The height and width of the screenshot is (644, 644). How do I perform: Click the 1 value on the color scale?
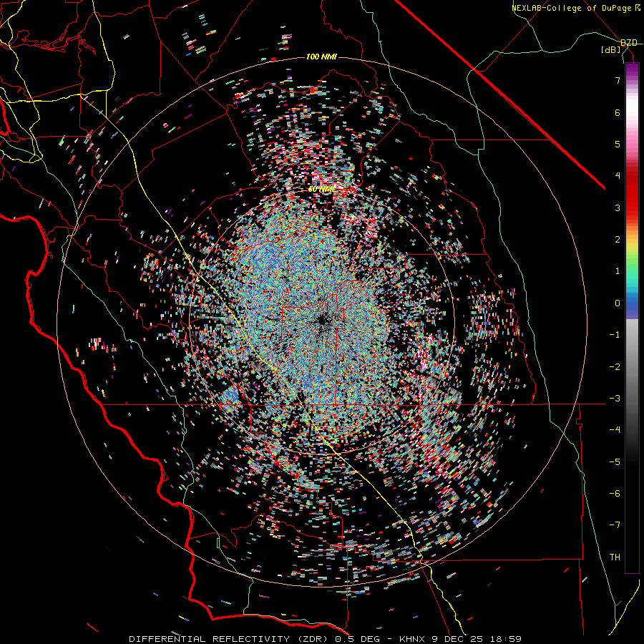click(x=618, y=271)
